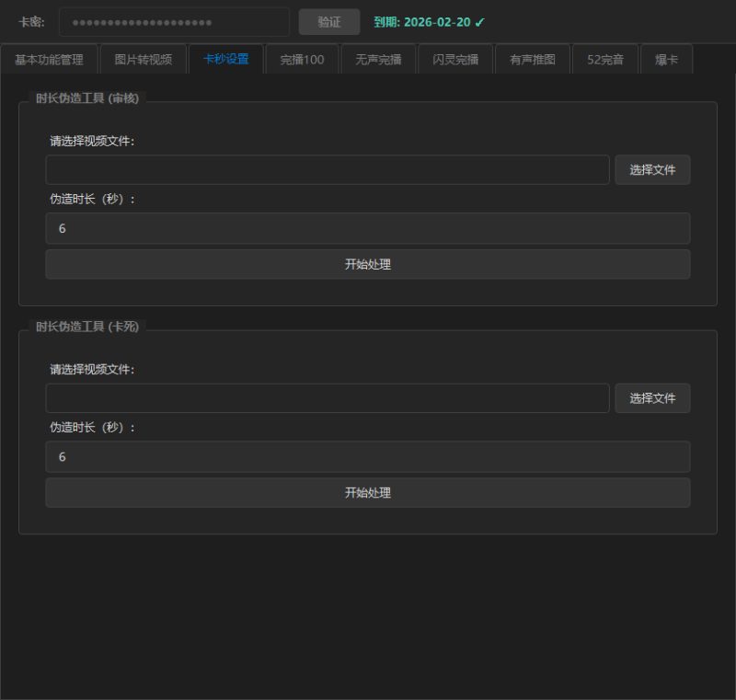Screen dimensions: 736x700
Task: Switch to the 闪灵完播 tab
Action: pyautogui.click(x=455, y=60)
